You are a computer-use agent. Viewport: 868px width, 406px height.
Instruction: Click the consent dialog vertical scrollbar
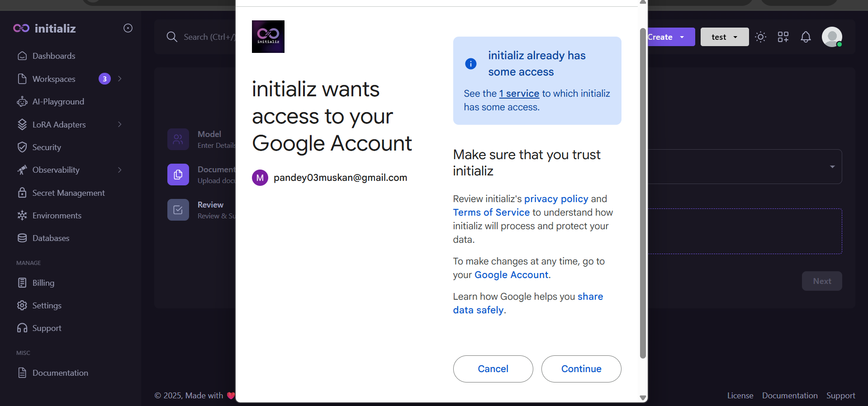pos(643,194)
